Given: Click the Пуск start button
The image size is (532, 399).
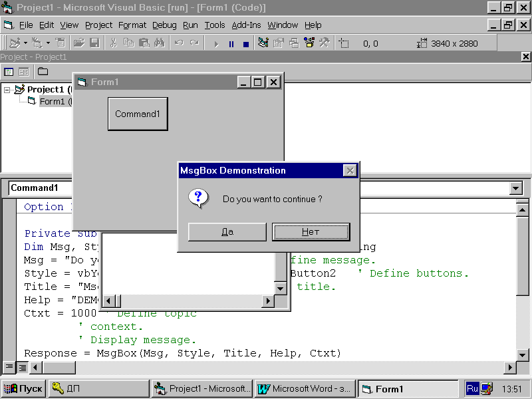Looking at the screenshot, I should 23,388.
